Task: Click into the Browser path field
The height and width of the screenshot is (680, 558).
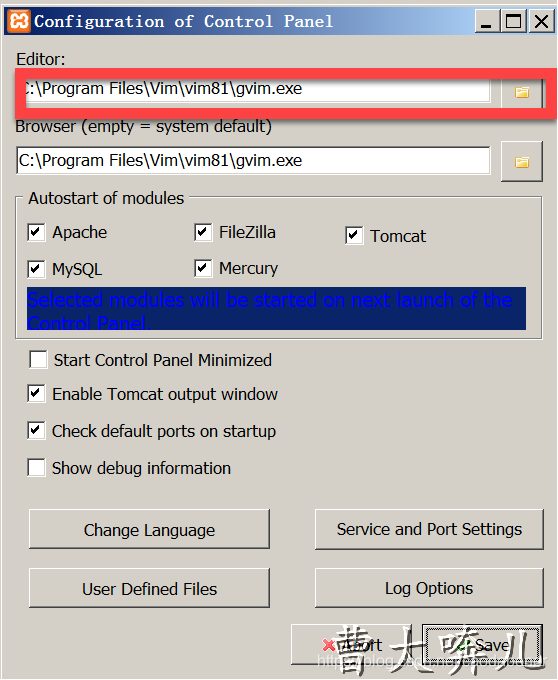Action: click(x=253, y=160)
